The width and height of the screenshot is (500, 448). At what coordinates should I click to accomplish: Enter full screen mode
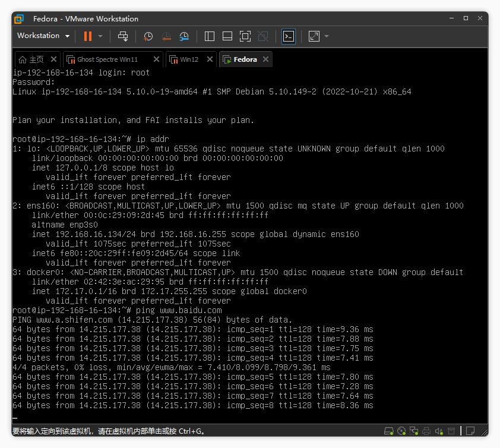click(x=245, y=36)
